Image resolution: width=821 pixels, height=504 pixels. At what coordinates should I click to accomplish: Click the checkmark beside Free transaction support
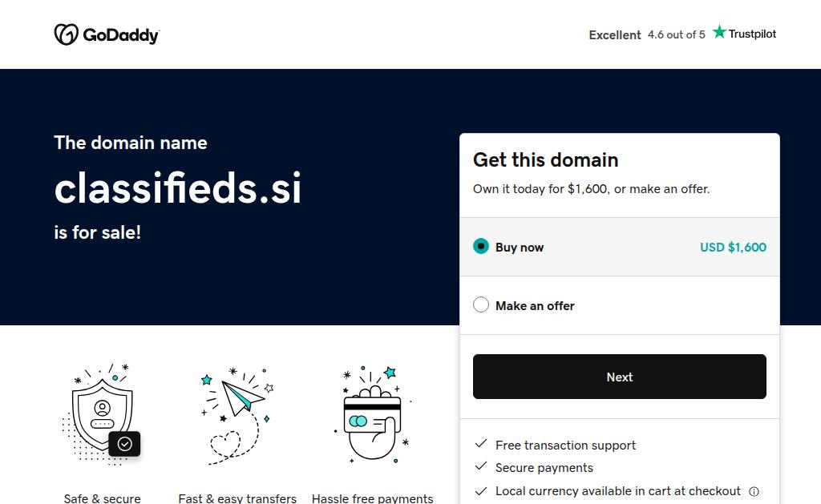(481, 444)
